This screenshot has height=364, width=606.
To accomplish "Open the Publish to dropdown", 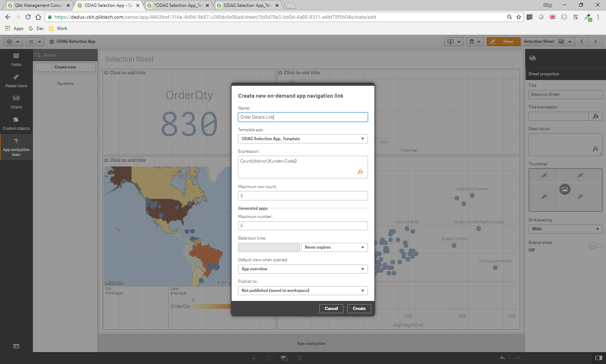I will coord(303,290).
